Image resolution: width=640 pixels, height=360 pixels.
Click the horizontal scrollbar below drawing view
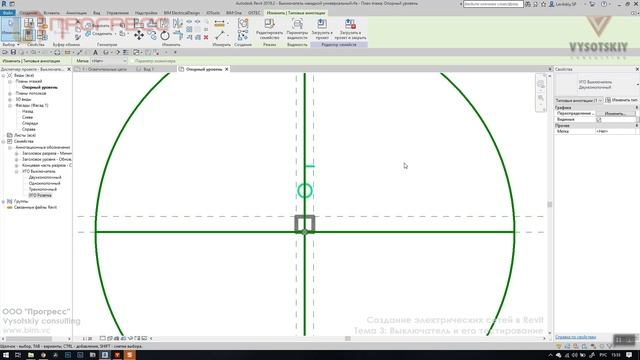tap(348, 338)
